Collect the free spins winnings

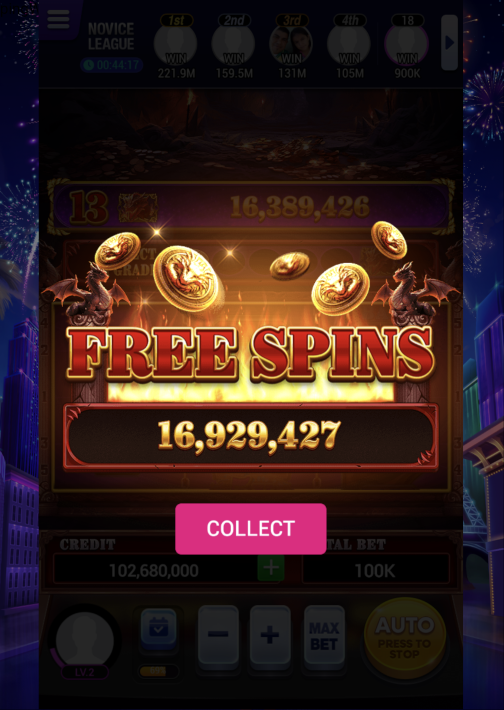click(x=250, y=528)
